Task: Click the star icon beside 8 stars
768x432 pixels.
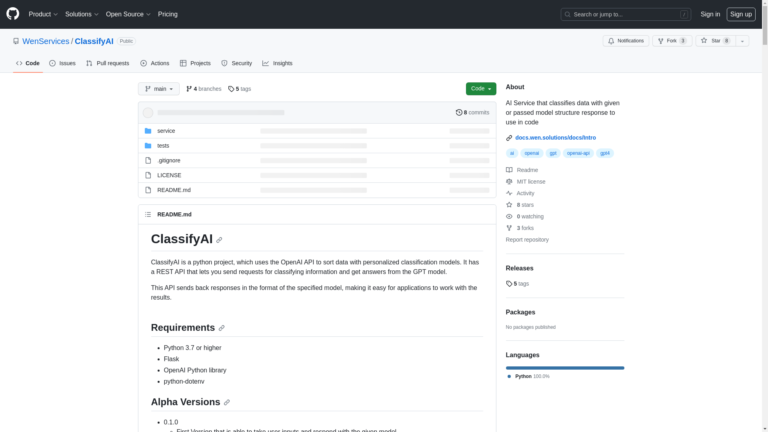Action: coord(509,205)
